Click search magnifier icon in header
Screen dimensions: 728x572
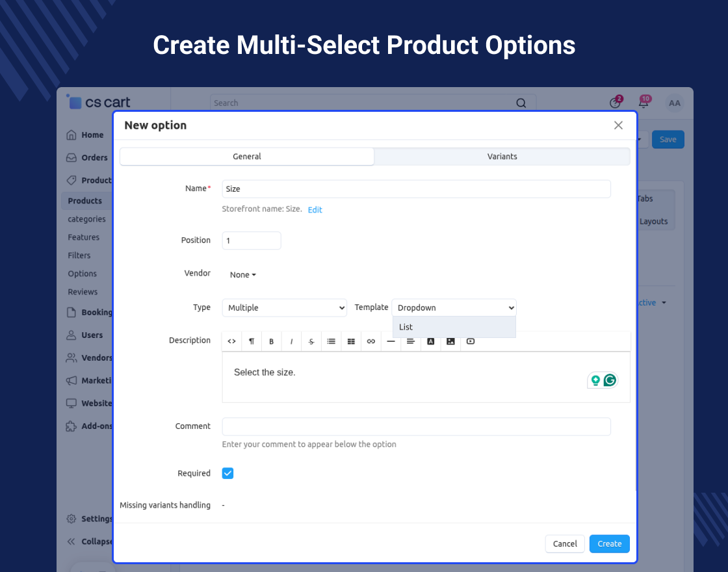(x=521, y=103)
